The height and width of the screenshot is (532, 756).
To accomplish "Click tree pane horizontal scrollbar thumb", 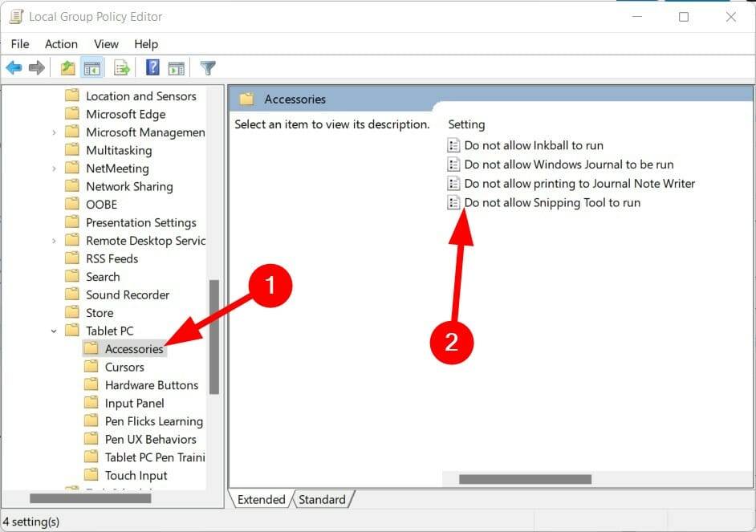I will (x=90, y=498).
